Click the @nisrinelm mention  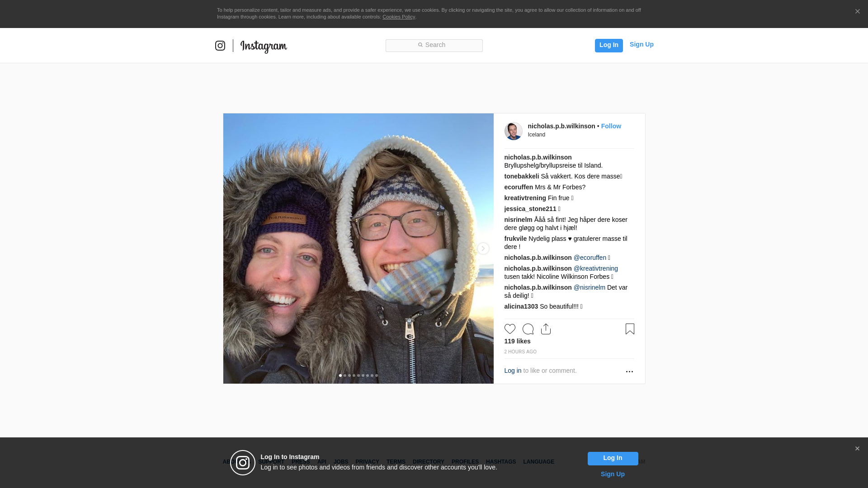[x=589, y=287]
